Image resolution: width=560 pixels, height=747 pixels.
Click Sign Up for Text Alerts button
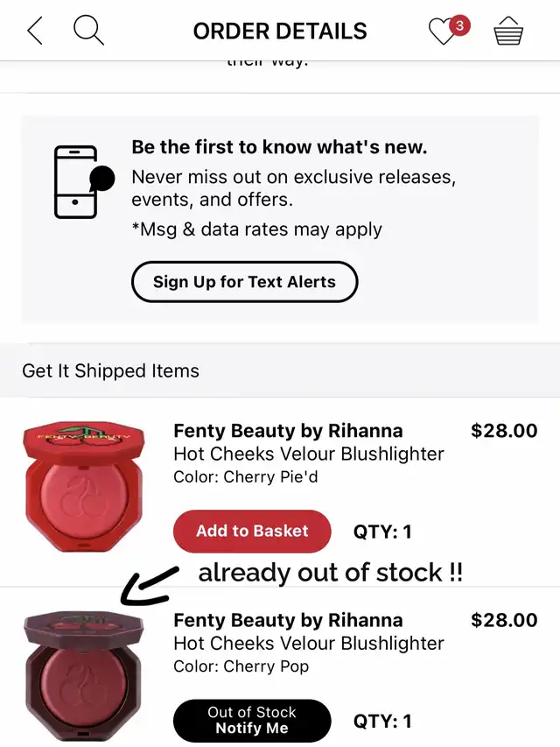[x=244, y=282]
